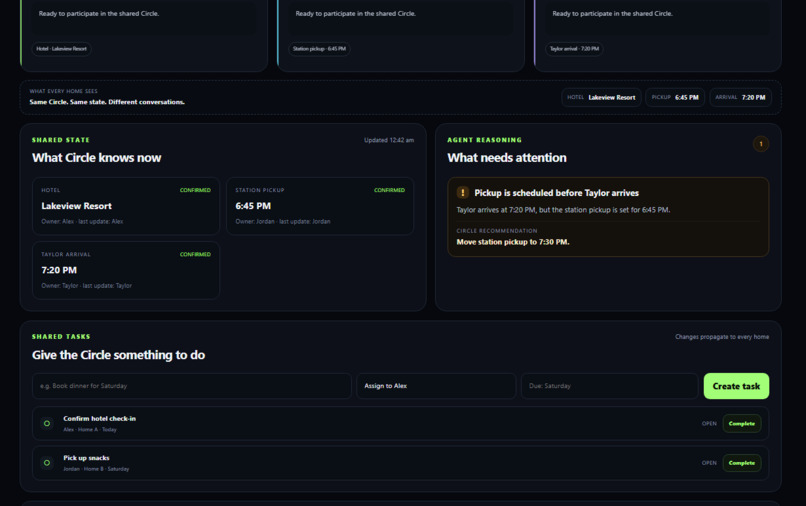Image resolution: width=806 pixels, height=506 pixels.
Task: Click CONFIRMED status on Taylor Arrival card
Action: coord(195,255)
